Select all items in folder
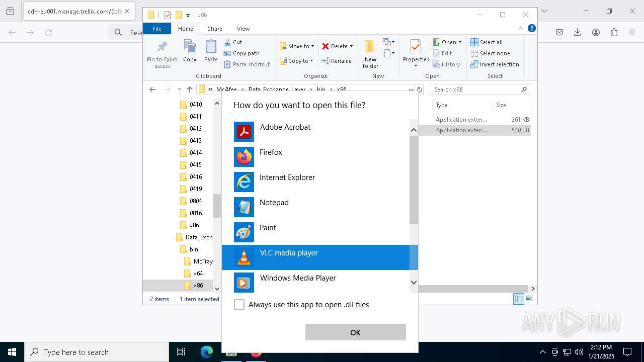The width and height of the screenshot is (644, 362). point(487,42)
